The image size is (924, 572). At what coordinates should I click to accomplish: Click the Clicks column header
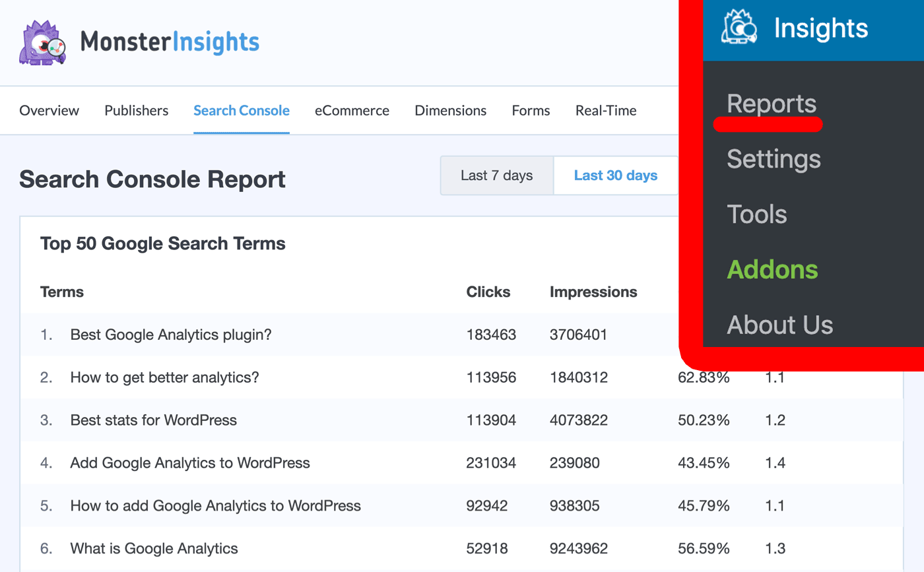click(x=488, y=292)
